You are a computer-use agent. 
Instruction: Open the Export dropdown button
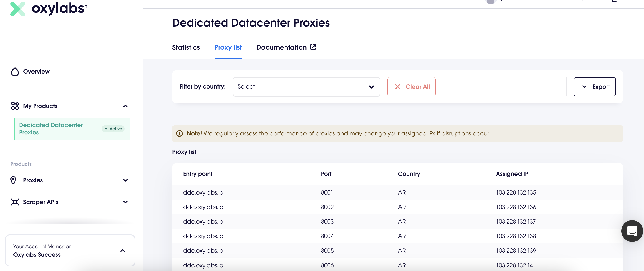coord(594,87)
